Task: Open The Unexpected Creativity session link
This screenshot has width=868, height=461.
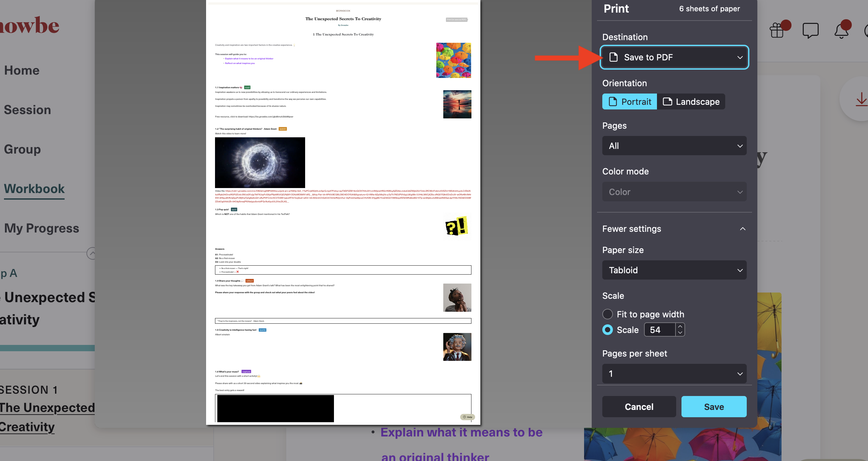Action: tap(47, 417)
